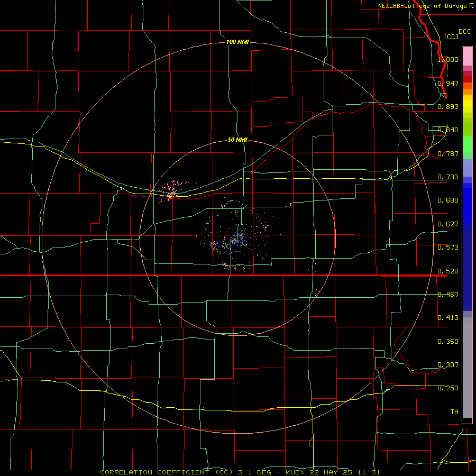Click the 0.680 scale value
476x476 pixels.
(x=448, y=200)
